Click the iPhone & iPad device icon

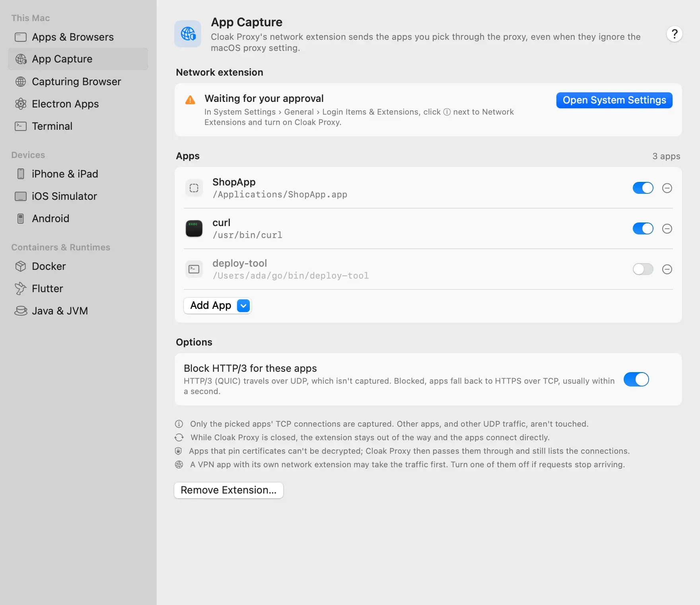21,174
